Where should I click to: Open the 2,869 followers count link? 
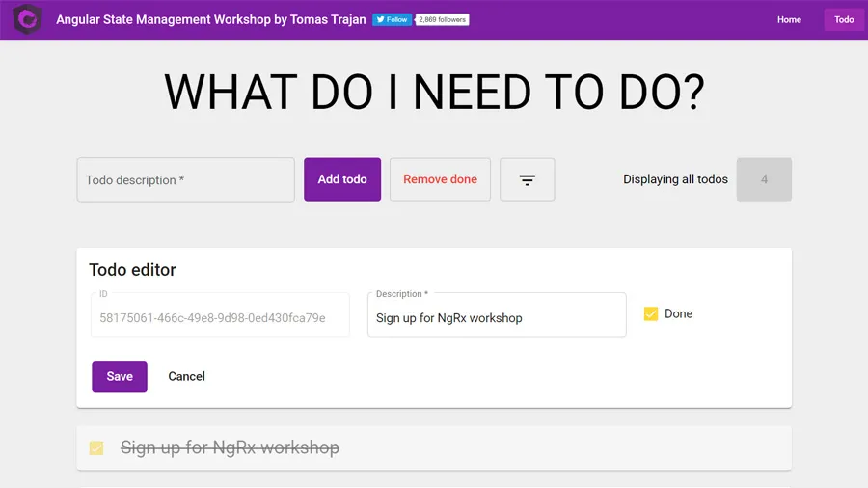pos(443,19)
